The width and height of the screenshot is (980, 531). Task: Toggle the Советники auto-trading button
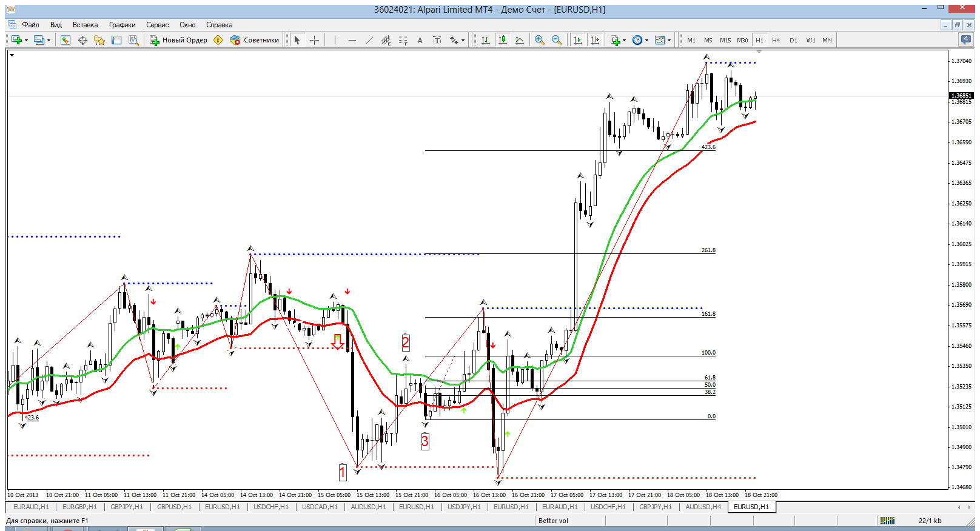pyautogui.click(x=255, y=40)
